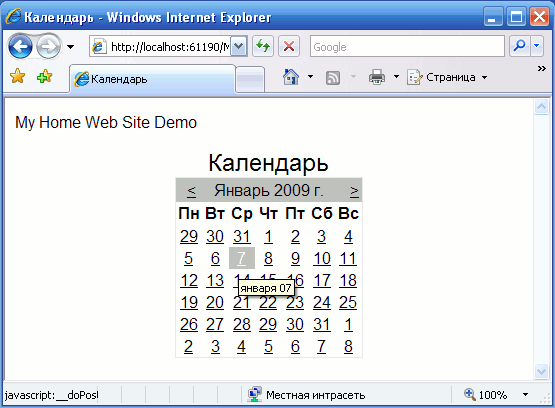Viewport: 555px width, 408px height.
Task: Click My Home Web Site Demo heading
Action: click(106, 122)
